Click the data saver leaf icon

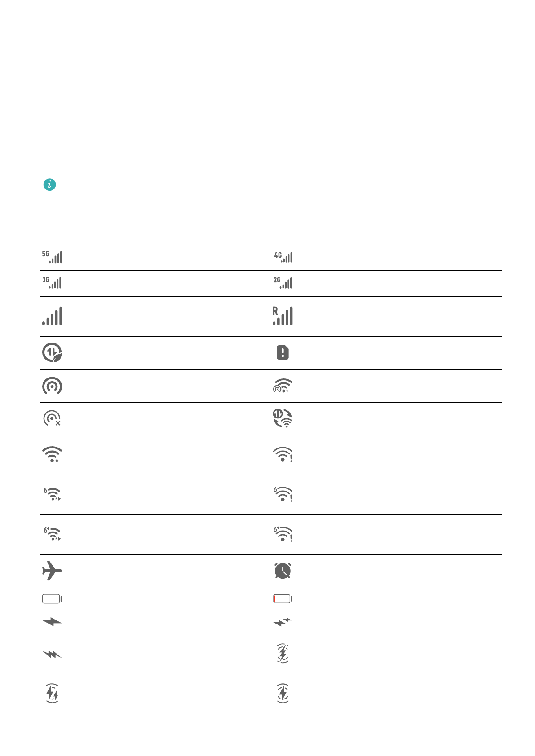pos(52,353)
